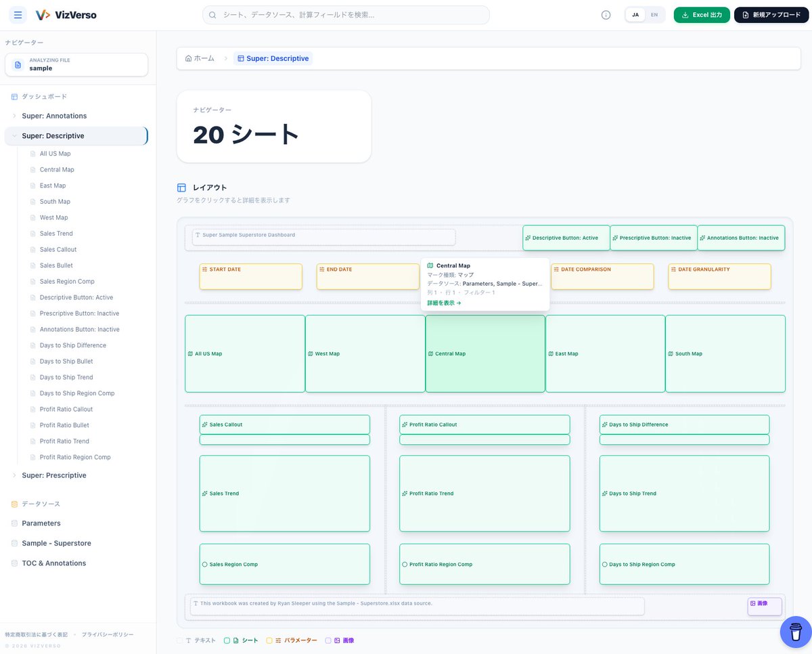This screenshot has height=654, width=812.
Task: Toggle the hamburger menu icon
Action: 18,15
